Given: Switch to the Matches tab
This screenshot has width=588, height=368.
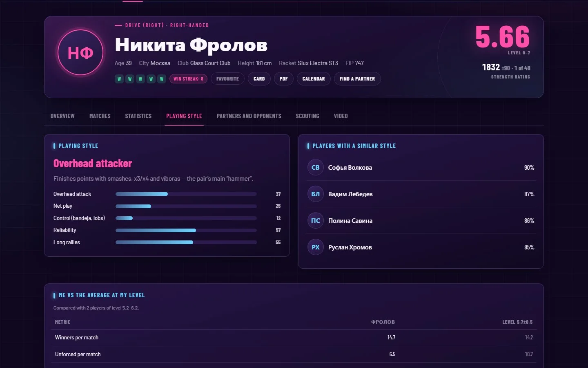Looking at the screenshot, I should tap(100, 116).
